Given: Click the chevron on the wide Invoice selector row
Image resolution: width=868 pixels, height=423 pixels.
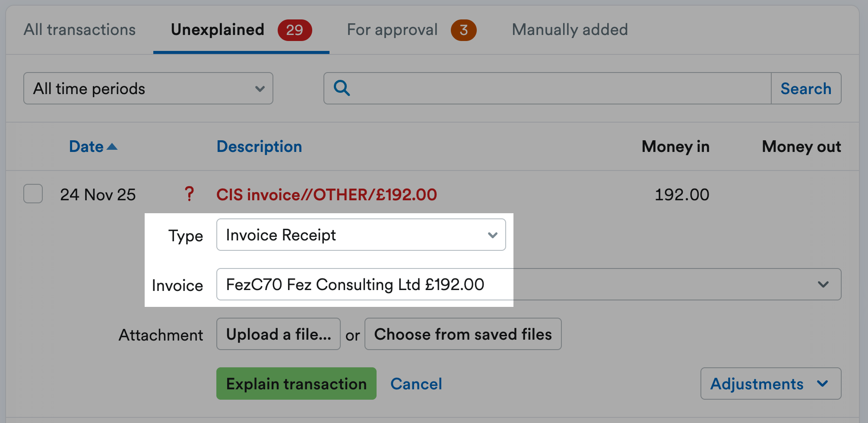Looking at the screenshot, I should (x=823, y=284).
